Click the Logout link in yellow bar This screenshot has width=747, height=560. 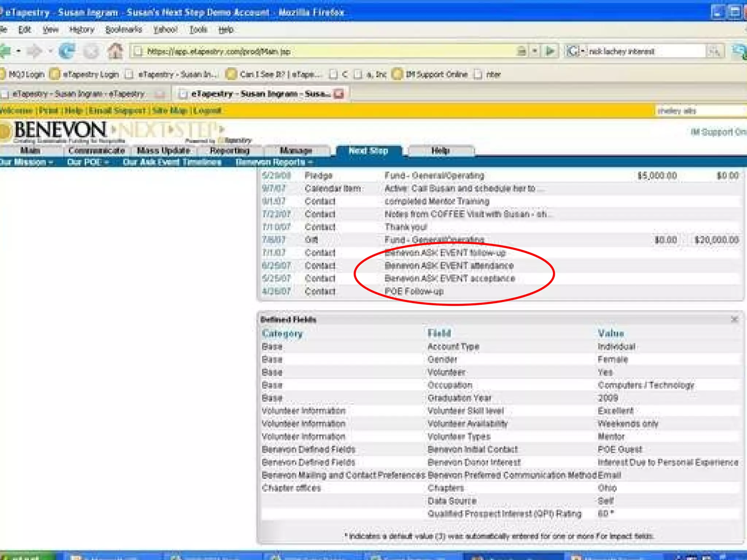207,110
